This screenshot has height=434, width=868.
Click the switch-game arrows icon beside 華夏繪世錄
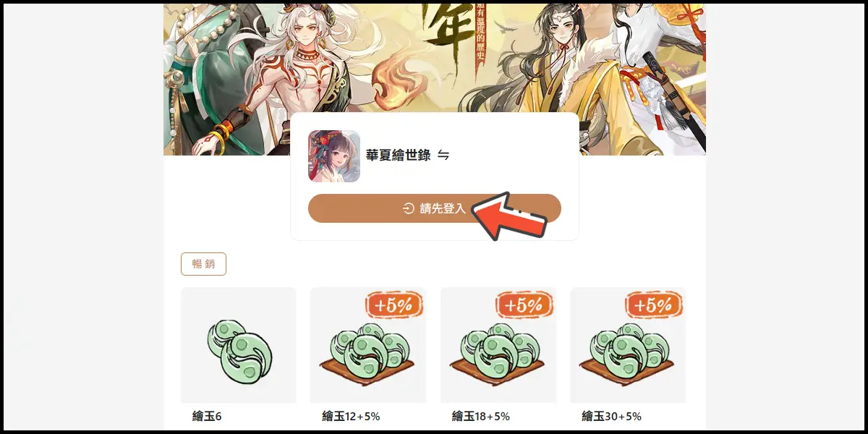pos(443,156)
